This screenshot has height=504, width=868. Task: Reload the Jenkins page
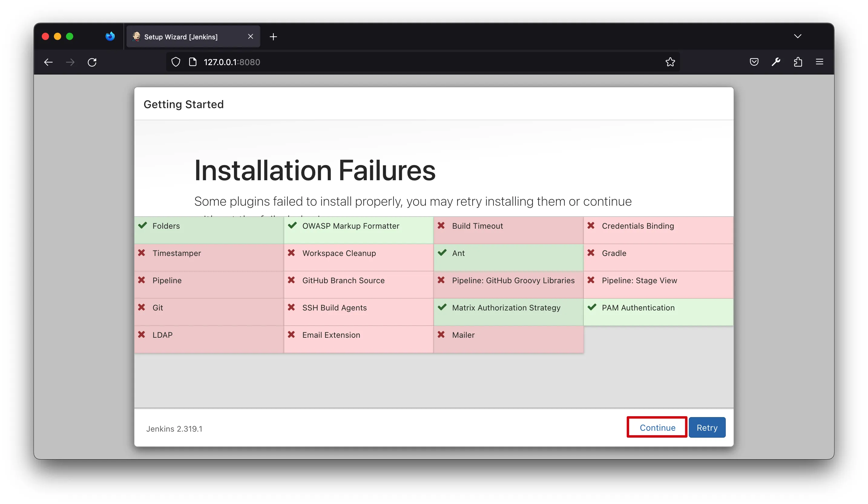click(x=92, y=62)
